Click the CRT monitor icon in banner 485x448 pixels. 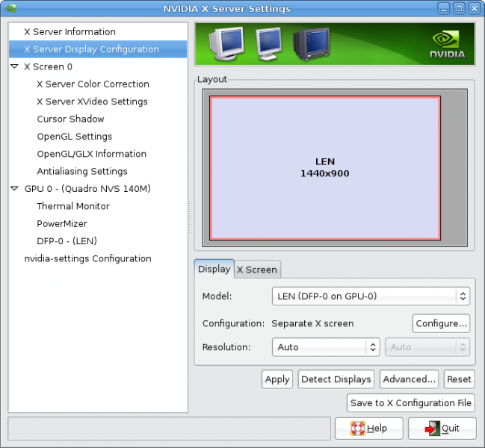[x=226, y=43]
